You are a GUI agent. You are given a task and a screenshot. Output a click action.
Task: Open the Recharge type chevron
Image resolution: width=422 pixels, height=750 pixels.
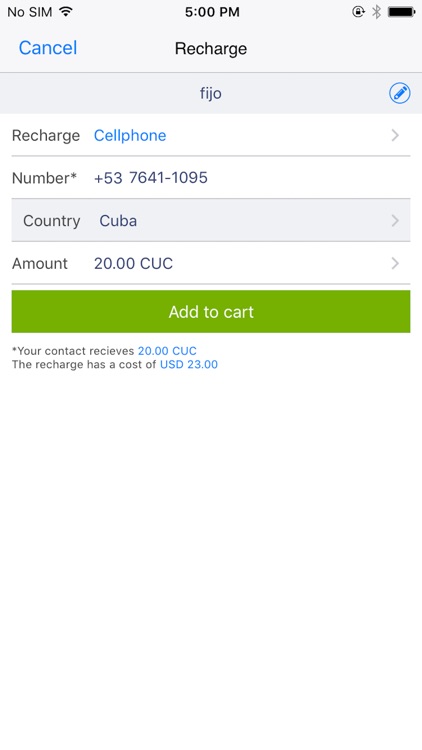click(395, 135)
